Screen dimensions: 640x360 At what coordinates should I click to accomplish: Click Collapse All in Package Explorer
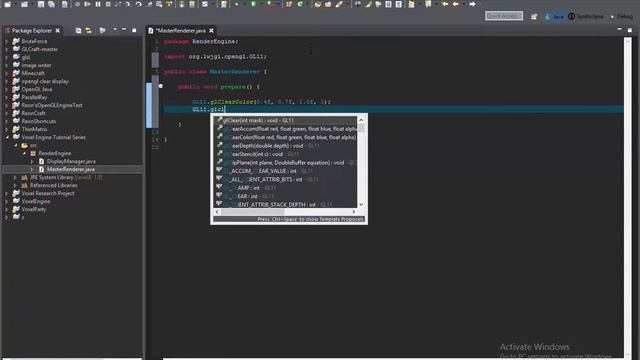pos(78,30)
